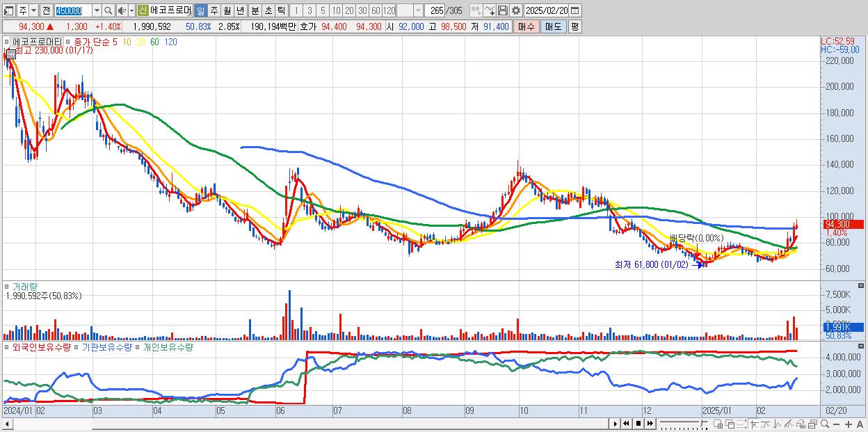Open the calendar date picker icon

click(576, 10)
